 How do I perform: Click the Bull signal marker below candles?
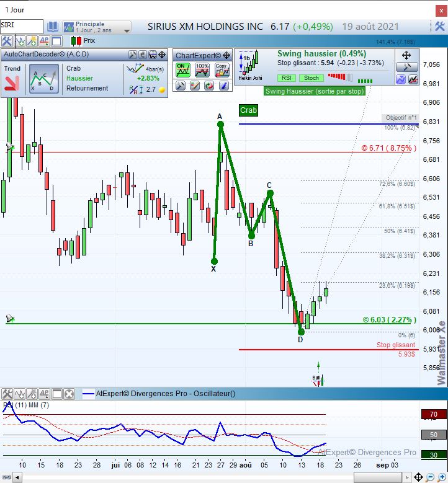pyautogui.click(x=318, y=381)
